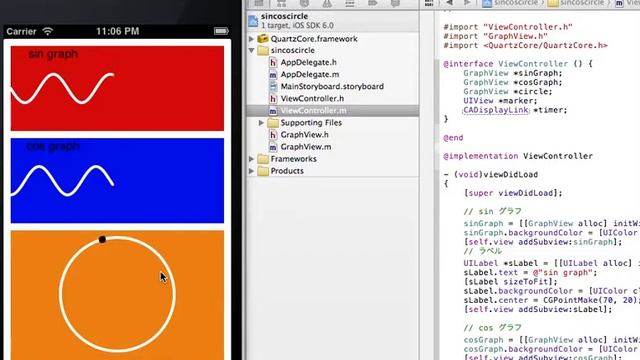Click the '[self.view addSubview:sLabel];' line
Screen dimensions: 640x360
click(538, 309)
